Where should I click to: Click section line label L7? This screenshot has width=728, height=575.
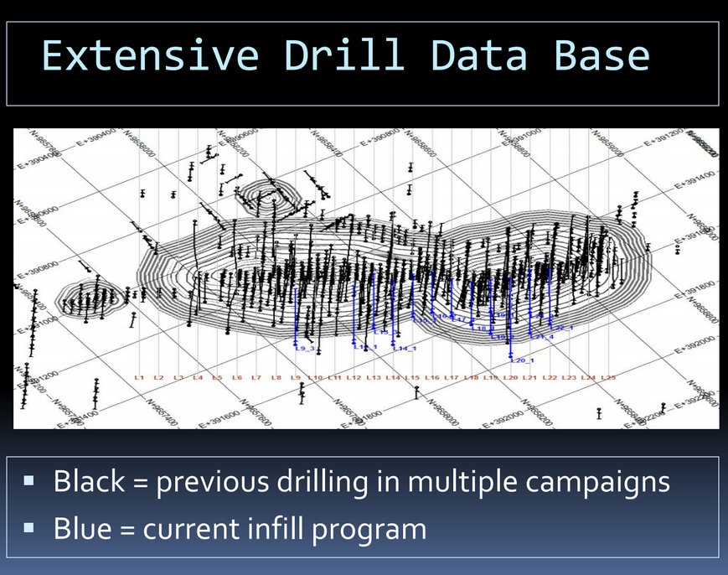point(256,377)
